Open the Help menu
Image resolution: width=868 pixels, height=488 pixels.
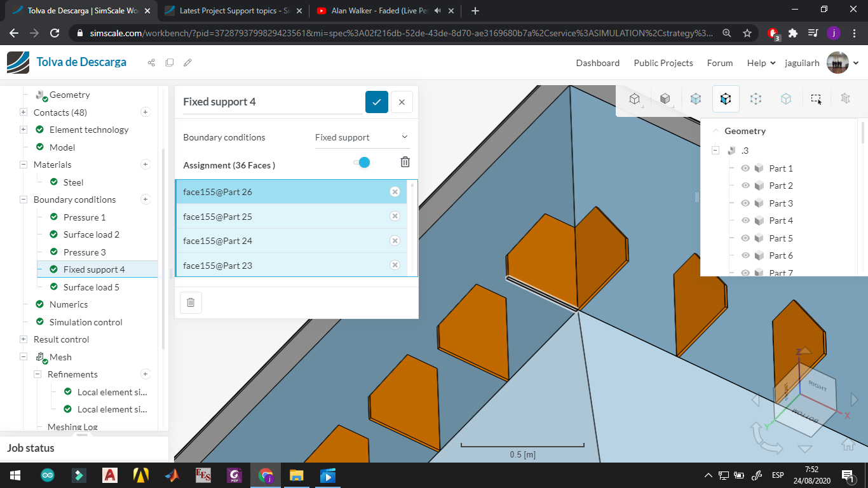point(761,63)
